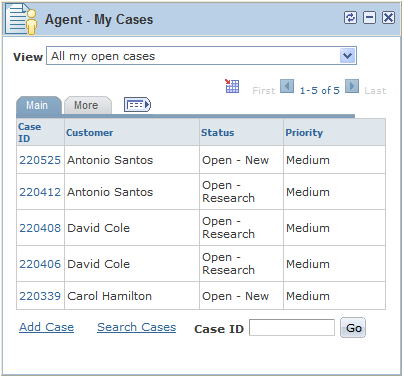Go to the next page arrow

click(x=352, y=86)
